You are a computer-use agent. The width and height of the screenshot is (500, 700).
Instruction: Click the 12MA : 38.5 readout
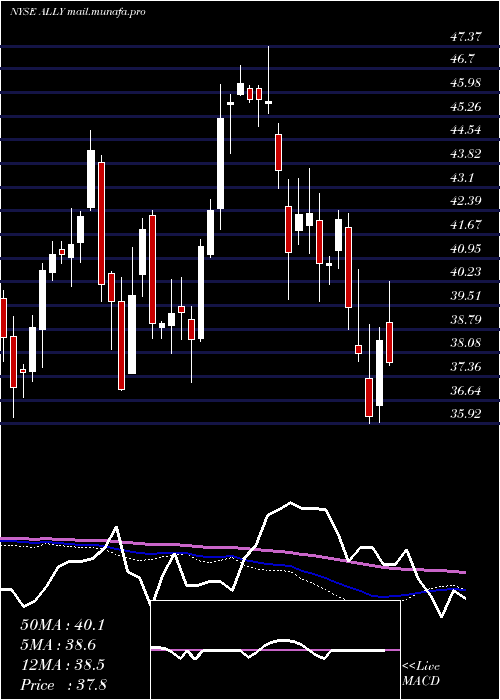tap(62, 665)
